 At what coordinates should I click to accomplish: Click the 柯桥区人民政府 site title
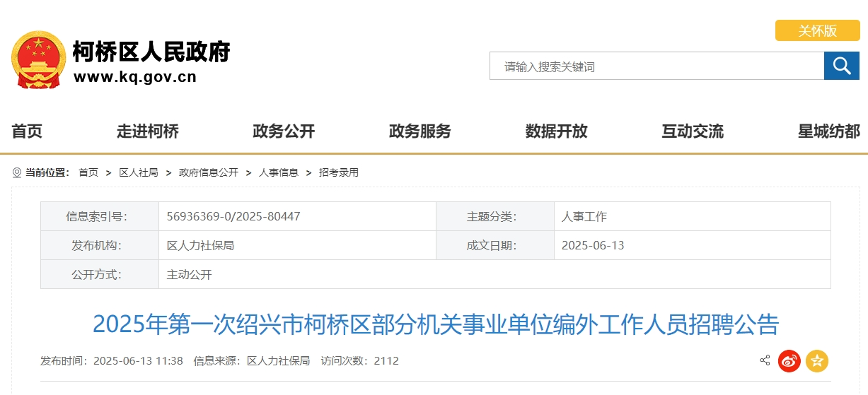coord(152,52)
